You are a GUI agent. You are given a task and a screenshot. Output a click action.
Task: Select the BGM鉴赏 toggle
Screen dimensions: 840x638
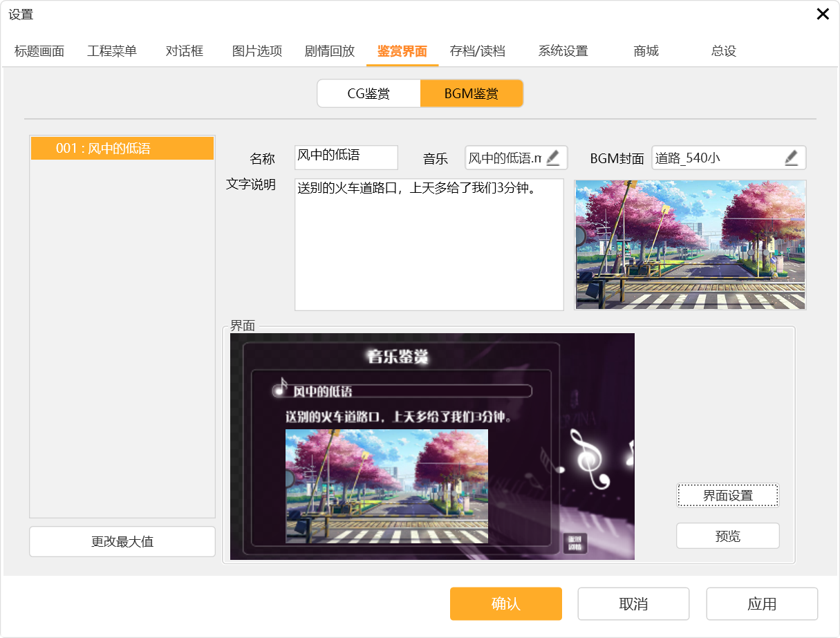tap(471, 93)
